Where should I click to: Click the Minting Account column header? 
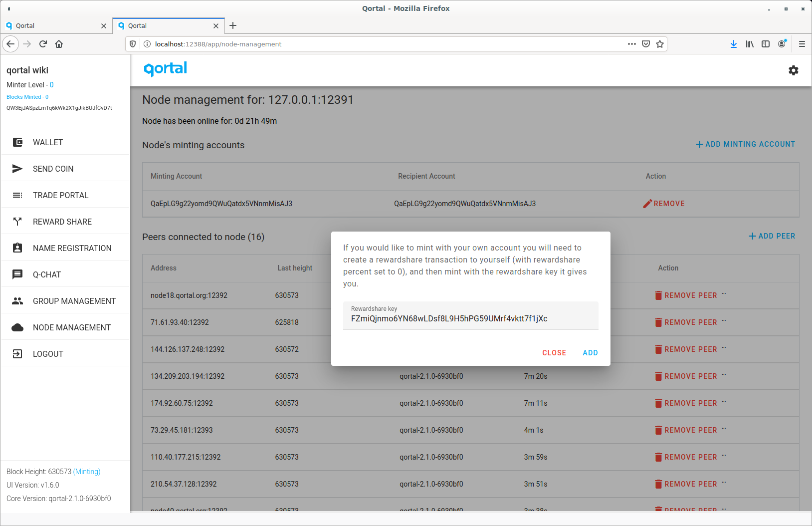point(177,176)
